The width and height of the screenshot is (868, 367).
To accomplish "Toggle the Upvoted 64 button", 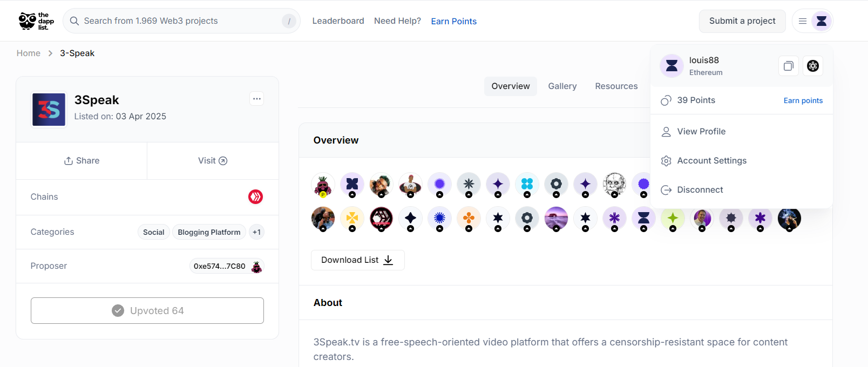I will (x=147, y=311).
